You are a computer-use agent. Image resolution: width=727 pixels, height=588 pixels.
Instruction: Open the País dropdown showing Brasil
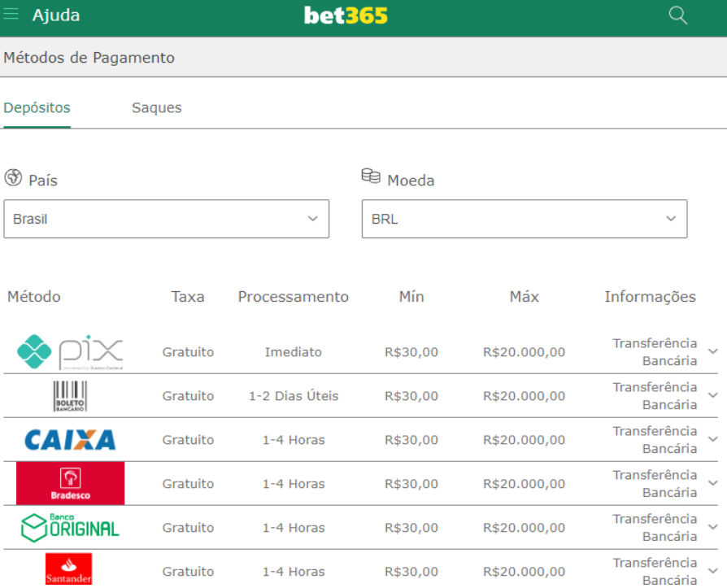point(166,219)
